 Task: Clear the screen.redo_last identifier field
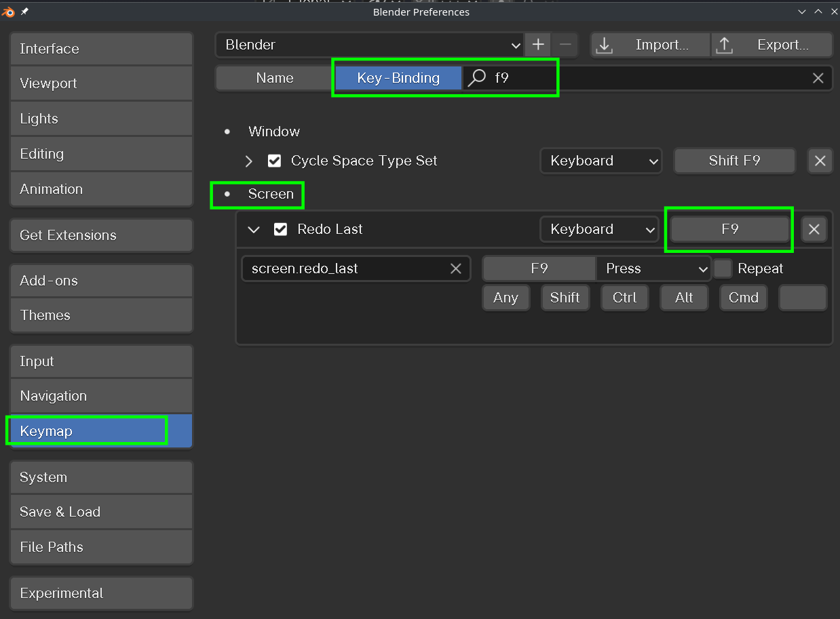click(x=456, y=268)
